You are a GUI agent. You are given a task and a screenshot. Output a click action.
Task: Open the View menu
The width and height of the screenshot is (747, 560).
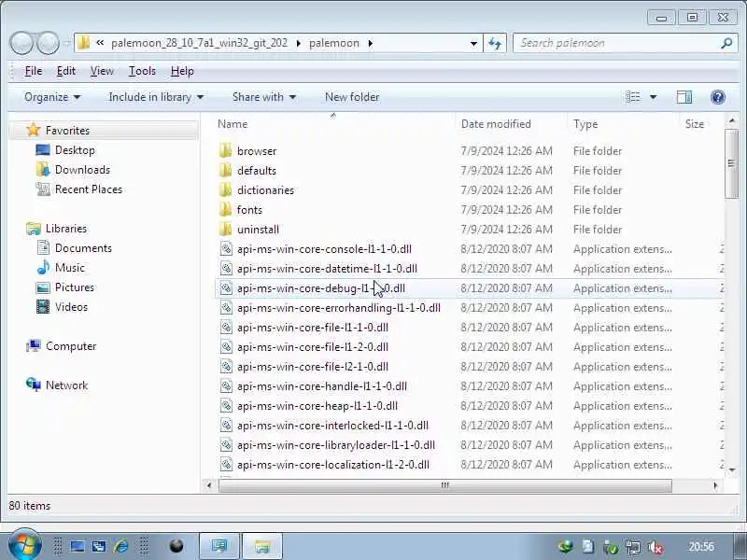click(x=102, y=71)
